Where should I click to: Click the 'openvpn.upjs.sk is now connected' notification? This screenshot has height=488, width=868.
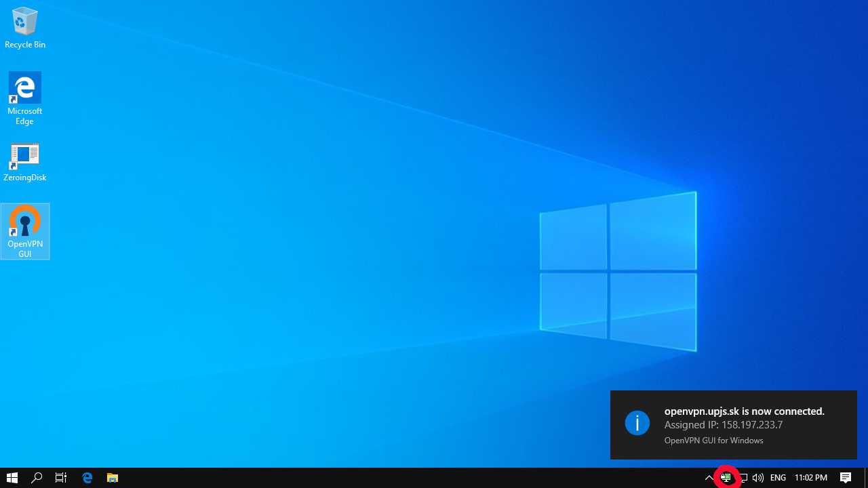(734, 425)
